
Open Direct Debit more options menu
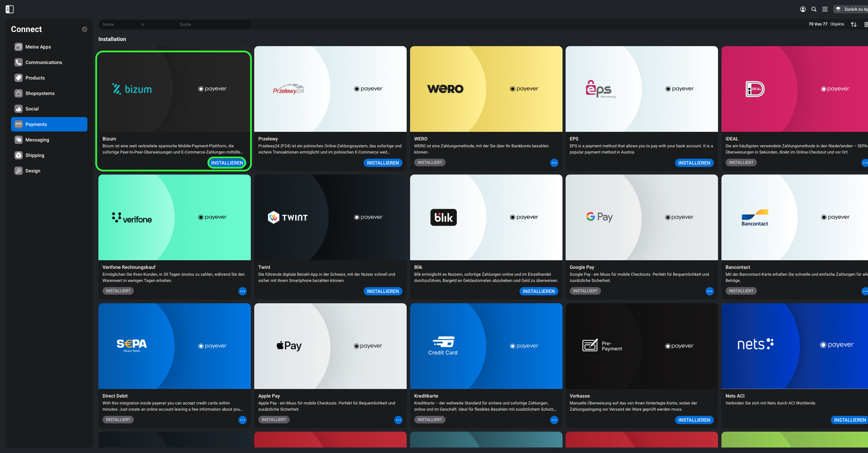coord(243,420)
